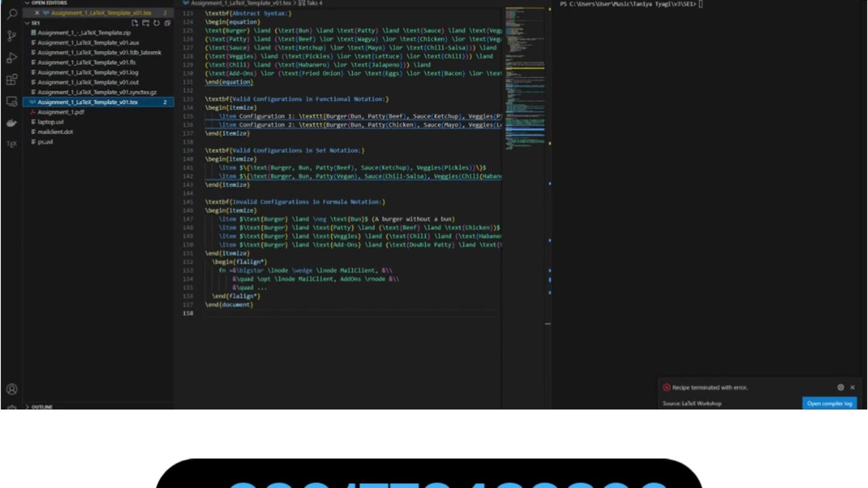The height and width of the screenshot is (488, 868).
Task: Close Assignment_1_LaTeX_Template_v01.tex in Open Editors
Action: 37,13
